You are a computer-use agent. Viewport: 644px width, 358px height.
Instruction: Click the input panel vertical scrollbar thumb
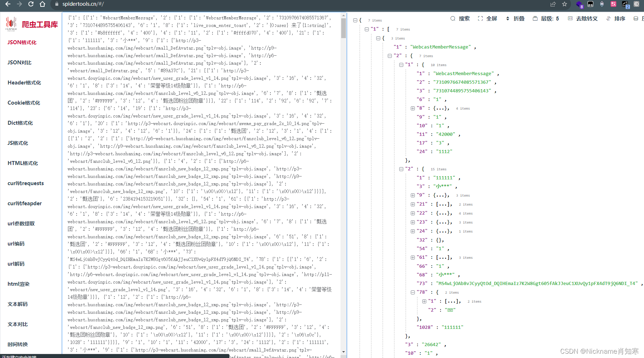(344, 28)
